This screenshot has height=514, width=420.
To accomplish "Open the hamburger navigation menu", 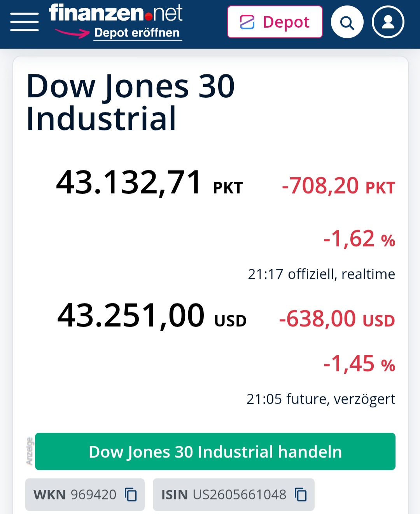I will pos(24,22).
